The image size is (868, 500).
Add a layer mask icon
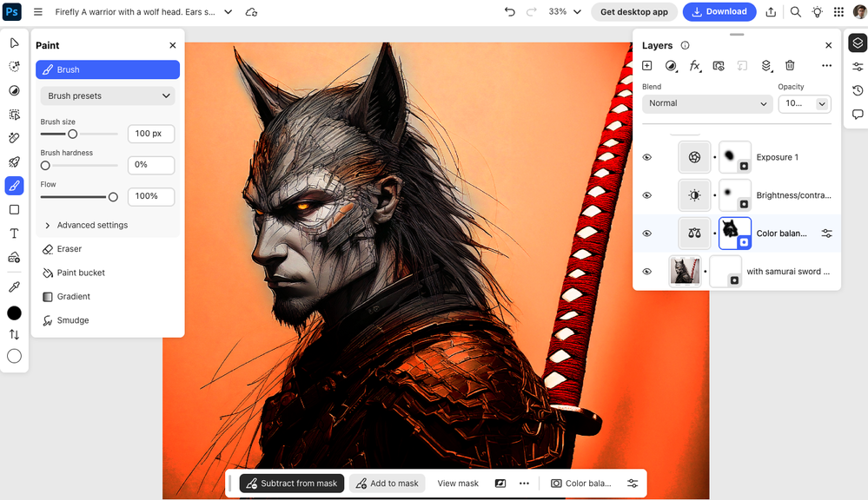pyautogui.click(x=719, y=66)
